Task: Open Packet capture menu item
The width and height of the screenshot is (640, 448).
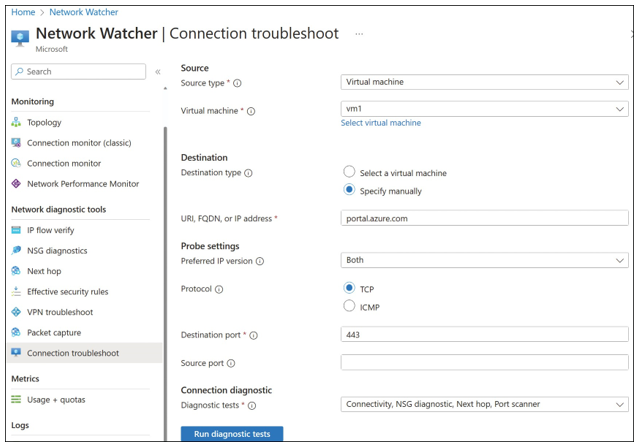Action: point(54,333)
